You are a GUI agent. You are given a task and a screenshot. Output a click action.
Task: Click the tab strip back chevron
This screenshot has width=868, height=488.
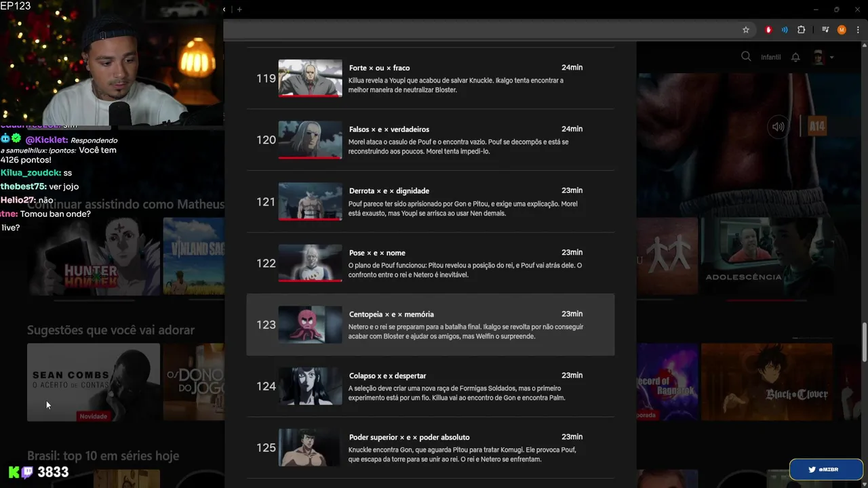(224, 9)
